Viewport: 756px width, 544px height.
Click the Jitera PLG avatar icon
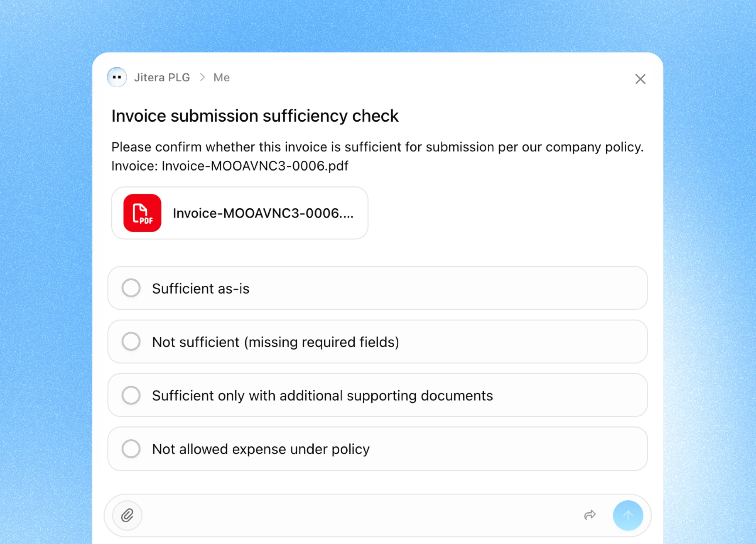[x=117, y=77]
